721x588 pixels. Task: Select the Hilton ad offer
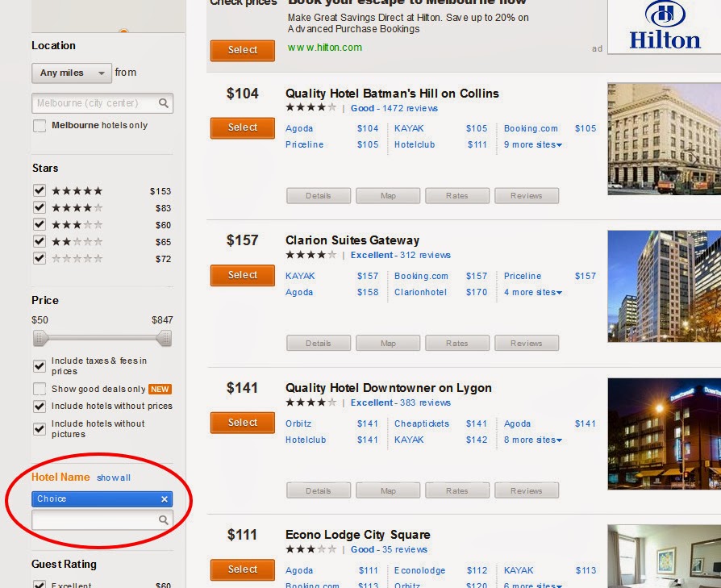[242, 50]
